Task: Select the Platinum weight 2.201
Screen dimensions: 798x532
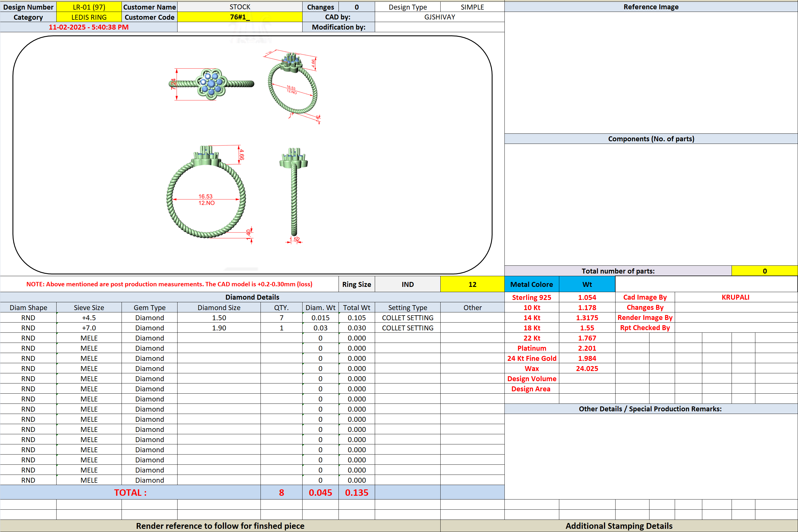Action: [587, 348]
